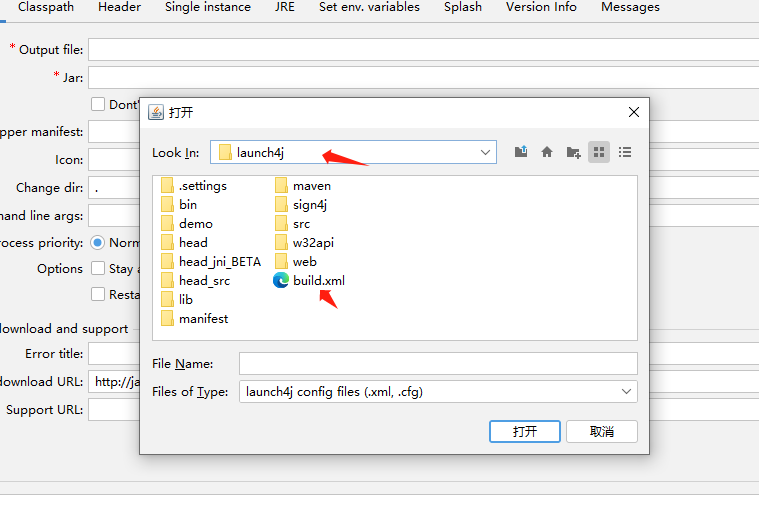This screenshot has width=759, height=518.
Task: Select the Normal process priority radio
Action: pos(97,242)
